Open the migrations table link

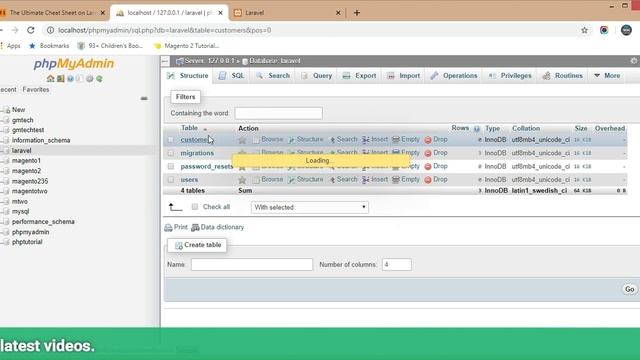pos(197,153)
